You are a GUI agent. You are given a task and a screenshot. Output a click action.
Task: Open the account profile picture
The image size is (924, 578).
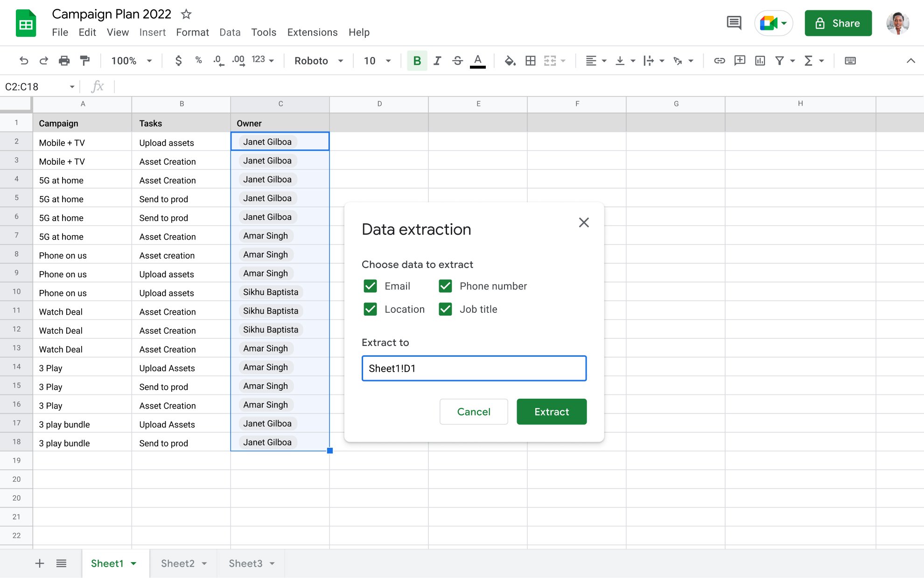point(898,23)
